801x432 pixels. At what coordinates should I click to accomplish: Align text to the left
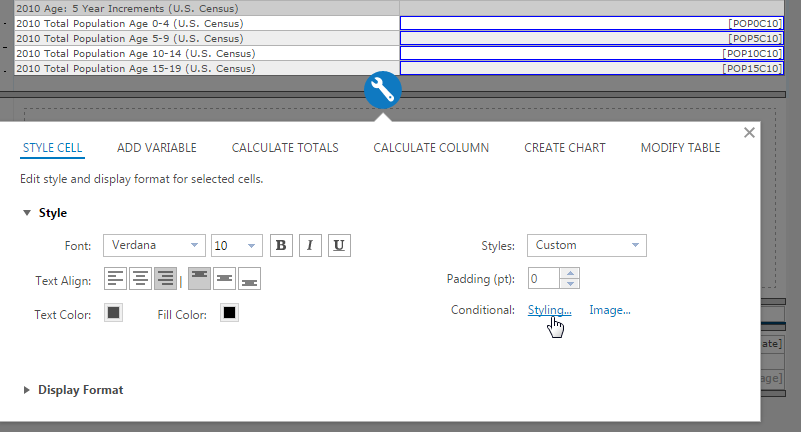point(117,279)
